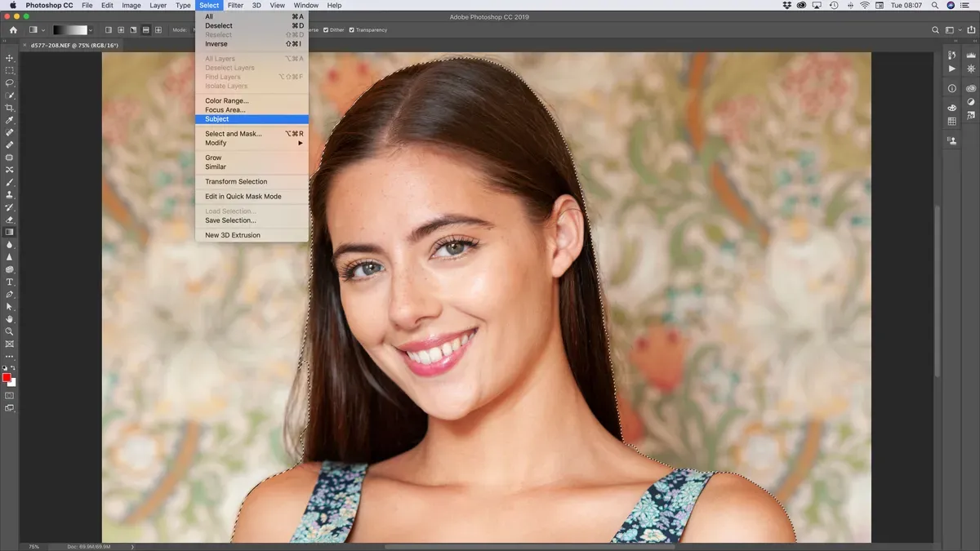Open the Actions panel play icon
980x551 pixels.
click(x=951, y=69)
